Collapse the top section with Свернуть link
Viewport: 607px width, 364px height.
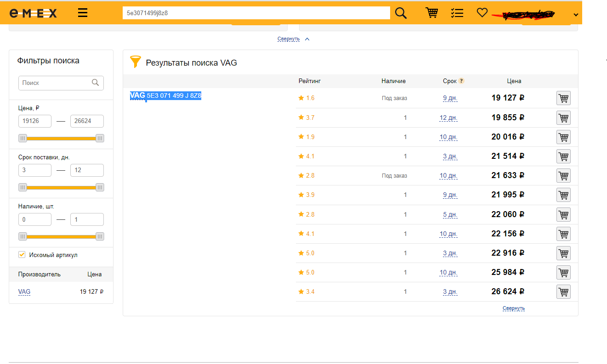click(289, 39)
